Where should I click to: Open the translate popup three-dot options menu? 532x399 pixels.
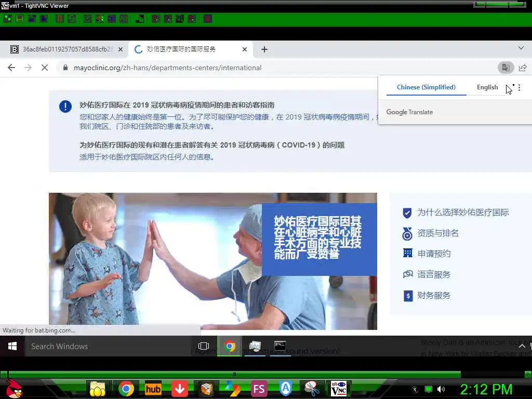click(519, 87)
